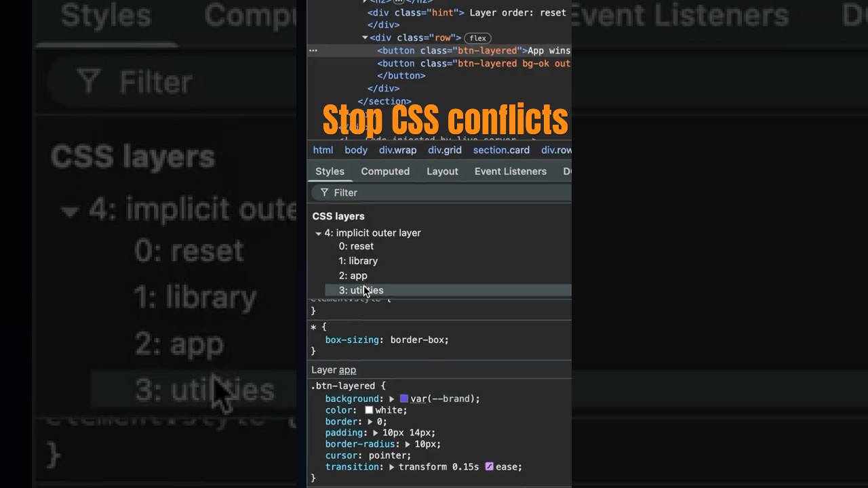Image resolution: width=868 pixels, height=488 pixels.
Task: Switch to the Computed tab
Action: [x=385, y=171]
